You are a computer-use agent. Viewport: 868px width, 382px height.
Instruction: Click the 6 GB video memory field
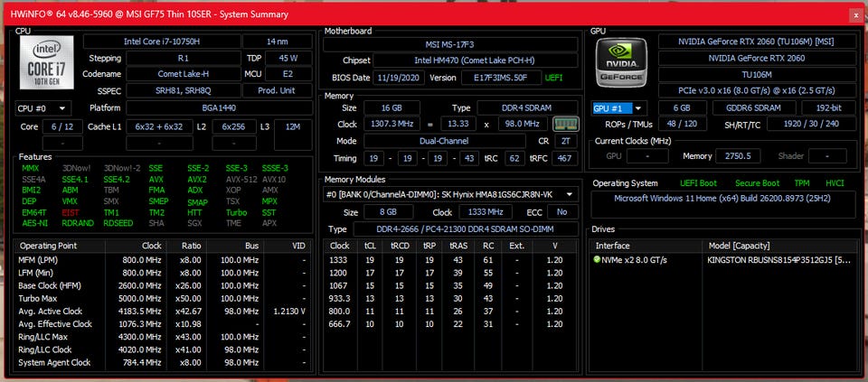tap(682, 107)
